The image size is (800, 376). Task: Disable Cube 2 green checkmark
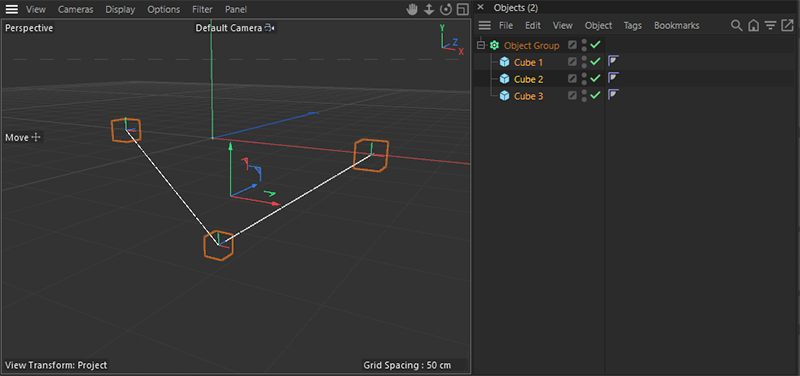[594, 79]
